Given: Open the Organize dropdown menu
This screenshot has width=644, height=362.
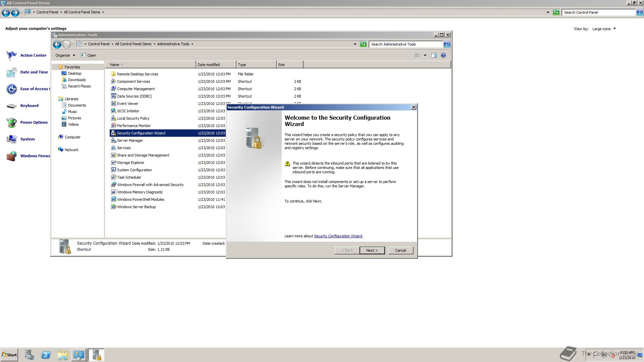Looking at the screenshot, I should [x=65, y=55].
